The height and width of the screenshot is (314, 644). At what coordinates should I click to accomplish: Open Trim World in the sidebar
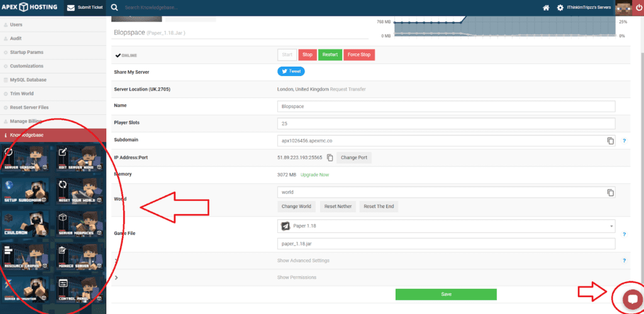pyautogui.click(x=53, y=94)
